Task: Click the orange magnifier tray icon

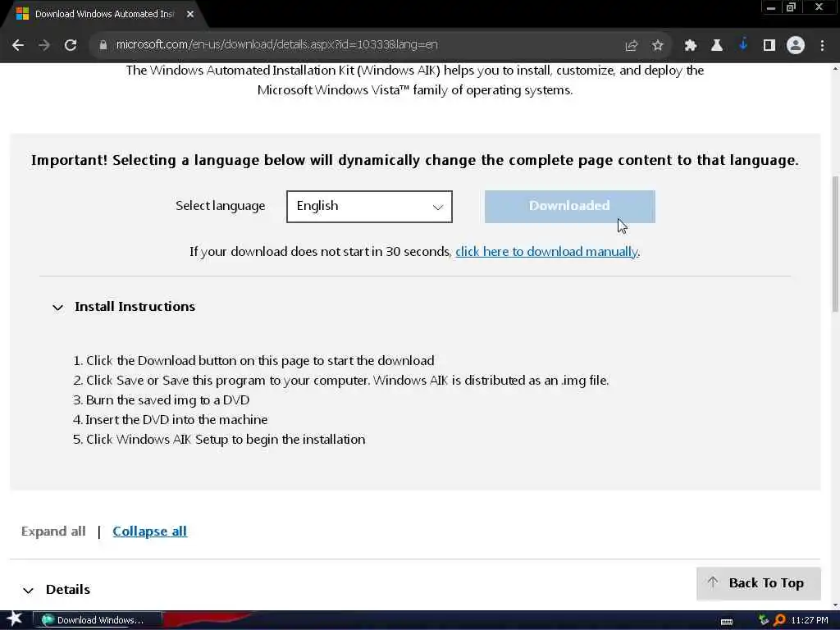Action: pos(779,620)
